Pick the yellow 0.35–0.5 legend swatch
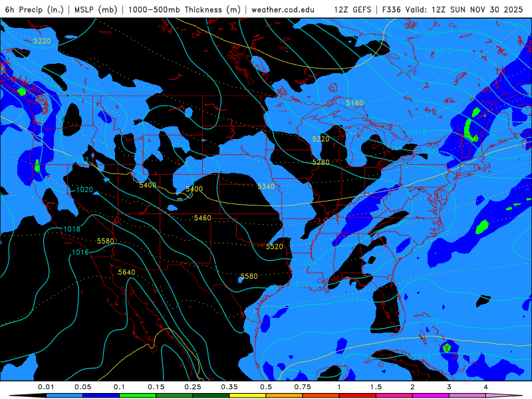 (x=247, y=396)
